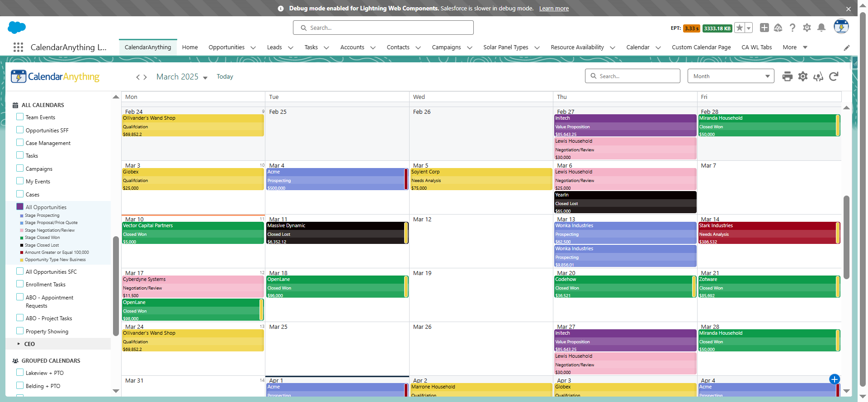This screenshot has width=868, height=402.
Task: Click the calendar toolbar icon beside the gear
Action: [818, 76]
